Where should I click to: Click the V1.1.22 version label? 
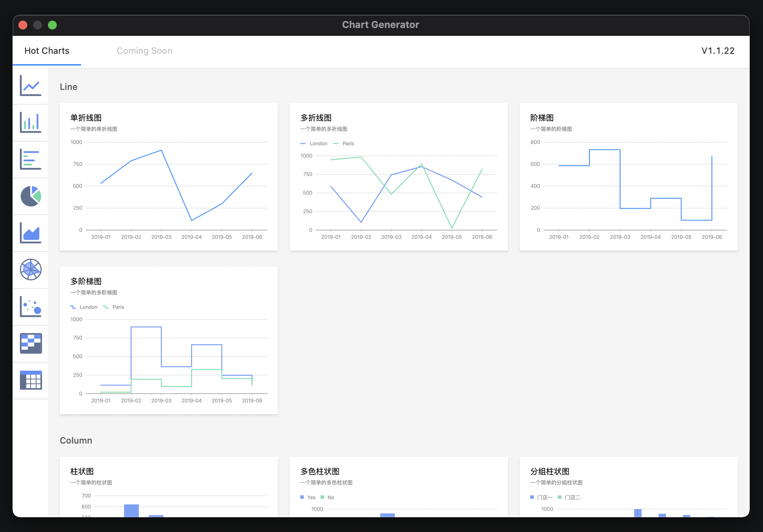718,51
